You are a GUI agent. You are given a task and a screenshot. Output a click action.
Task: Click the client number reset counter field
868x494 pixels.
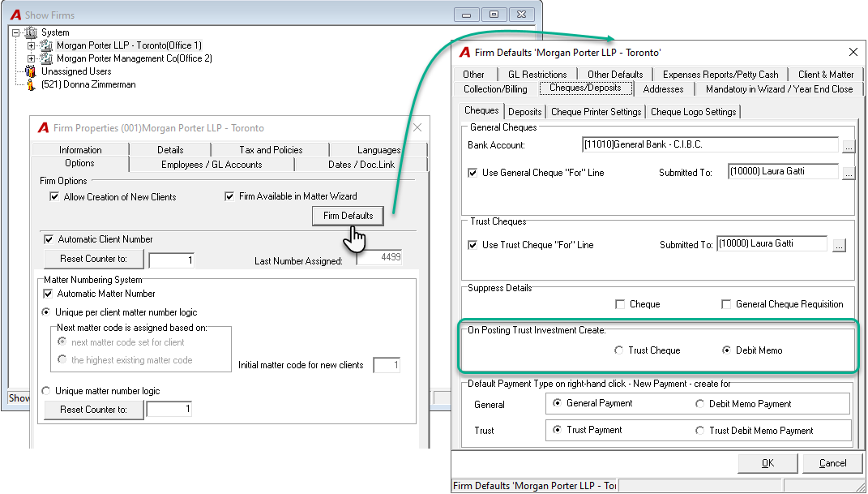tap(172, 260)
